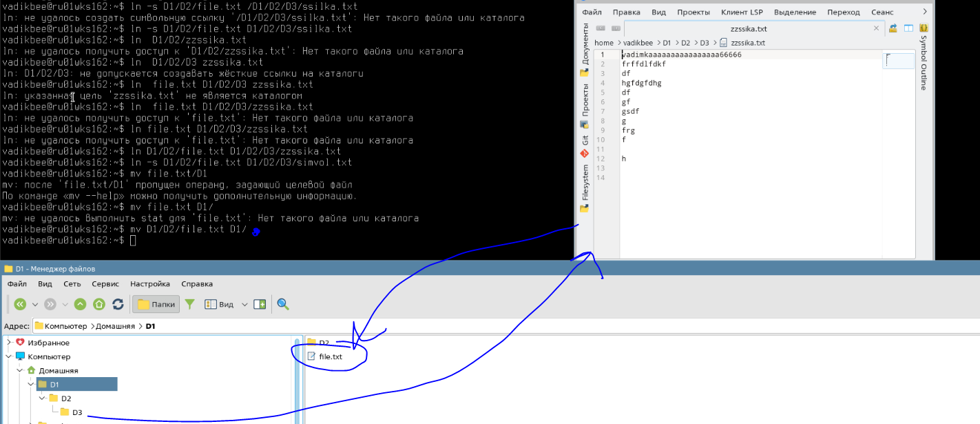Open Вид menu in file manager

[x=45, y=283]
